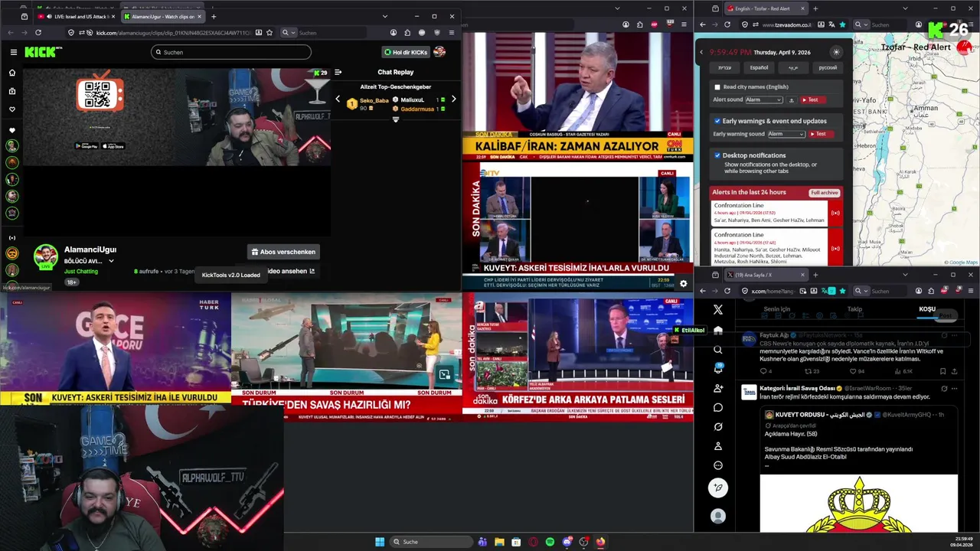Image resolution: width=980 pixels, height=551 pixels.
Task: Select the KOŞU tab on X
Action: point(927,309)
